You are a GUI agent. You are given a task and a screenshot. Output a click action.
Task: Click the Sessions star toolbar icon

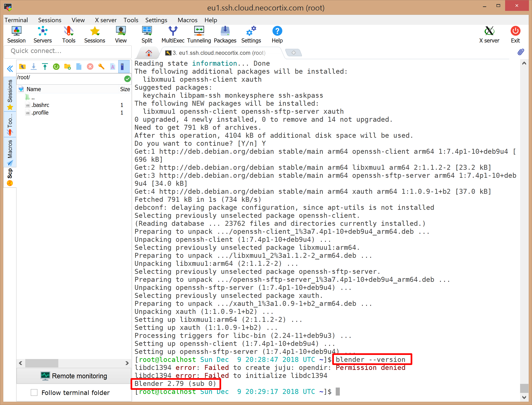94,35
